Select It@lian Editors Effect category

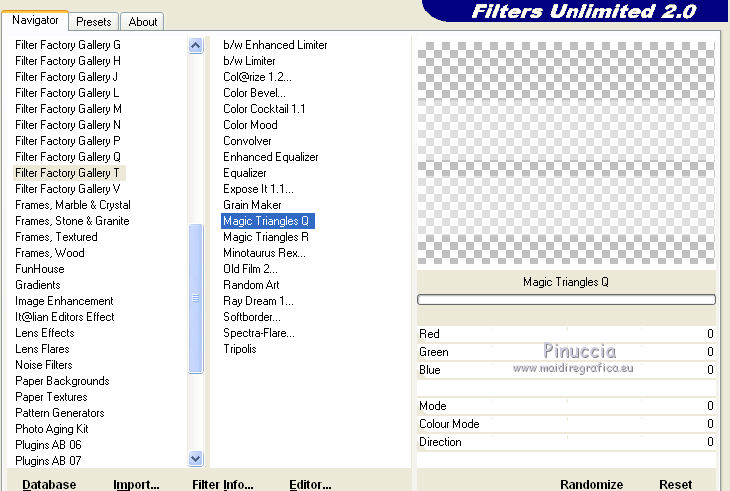coord(65,317)
